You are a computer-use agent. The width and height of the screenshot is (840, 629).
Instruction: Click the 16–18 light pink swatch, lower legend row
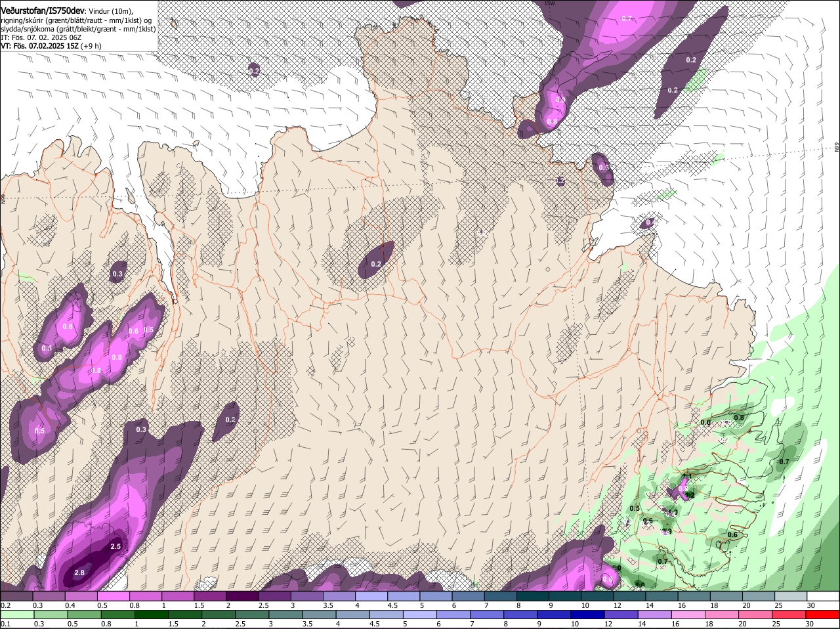tap(688, 615)
